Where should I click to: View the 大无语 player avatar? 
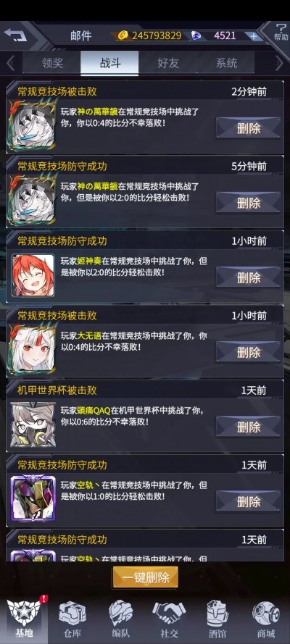[33, 349]
